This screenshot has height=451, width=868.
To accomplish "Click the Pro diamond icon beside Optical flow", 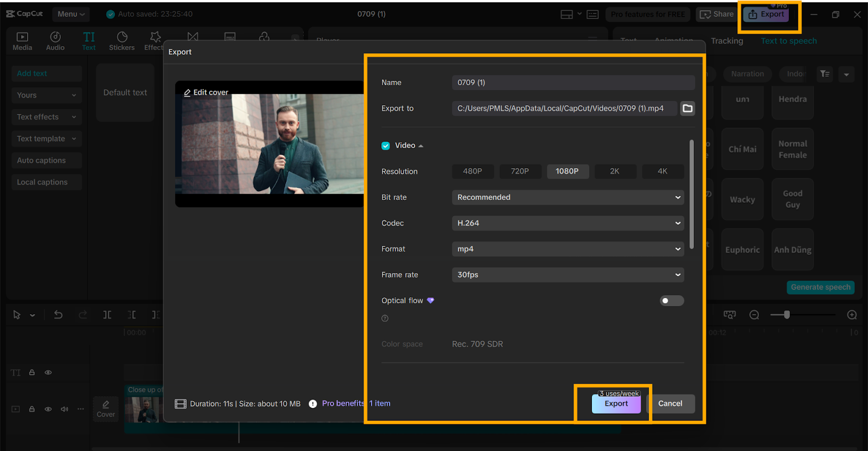I will [431, 301].
